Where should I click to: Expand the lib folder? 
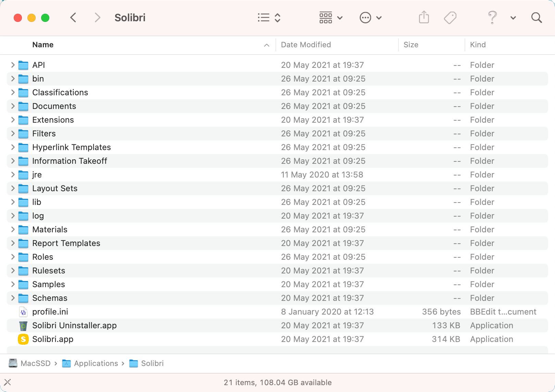coord(13,202)
